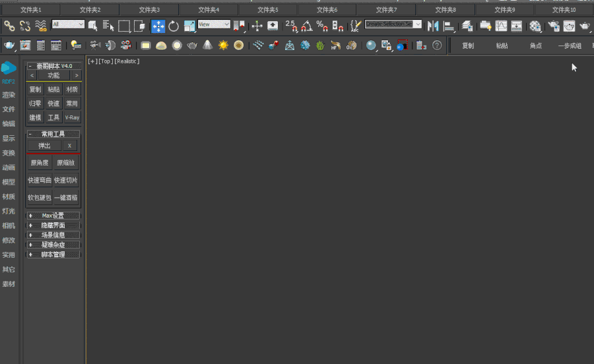594x364 pixels.
Task: Click the 软包硬包 button
Action: (40, 198)
